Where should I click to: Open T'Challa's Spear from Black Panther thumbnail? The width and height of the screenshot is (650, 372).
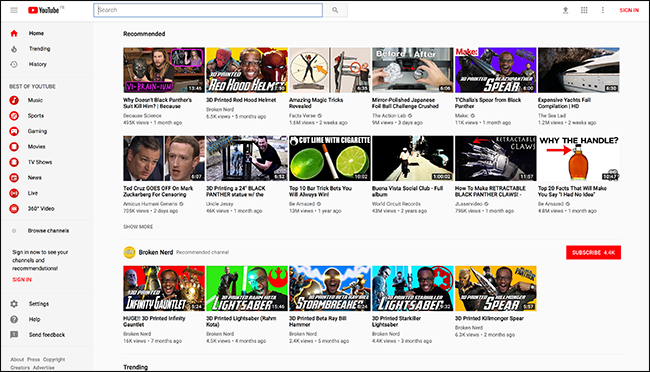pos(495,70)
